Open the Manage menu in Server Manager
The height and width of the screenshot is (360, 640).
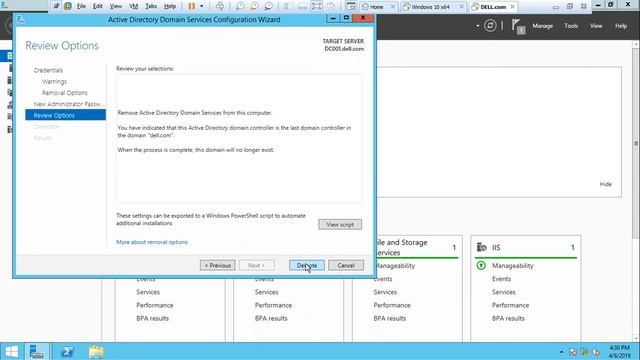pyautogui.click(x=542, y=26)
